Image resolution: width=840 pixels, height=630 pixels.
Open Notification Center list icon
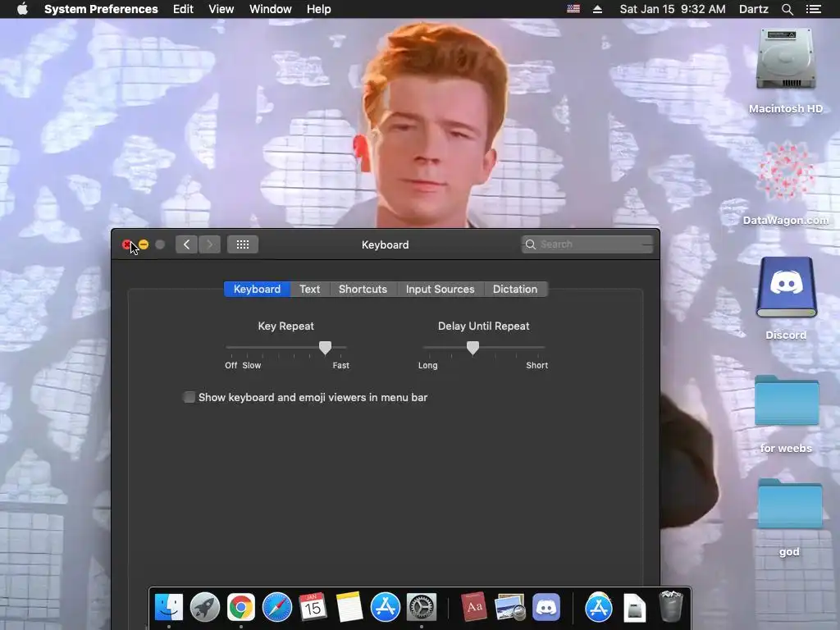pyautogui.click(x=813, y=9)
